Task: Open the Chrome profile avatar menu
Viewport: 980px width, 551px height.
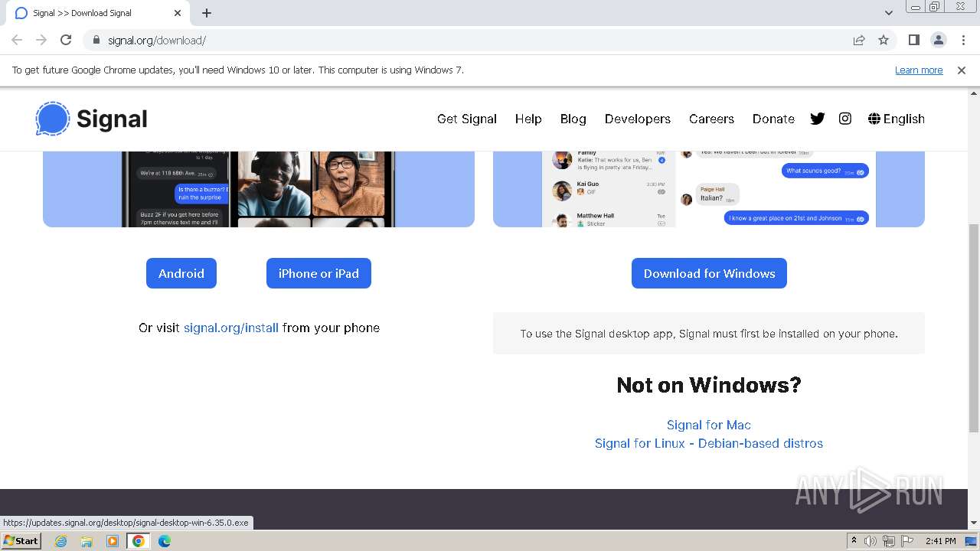Action: tap(938, 40)
